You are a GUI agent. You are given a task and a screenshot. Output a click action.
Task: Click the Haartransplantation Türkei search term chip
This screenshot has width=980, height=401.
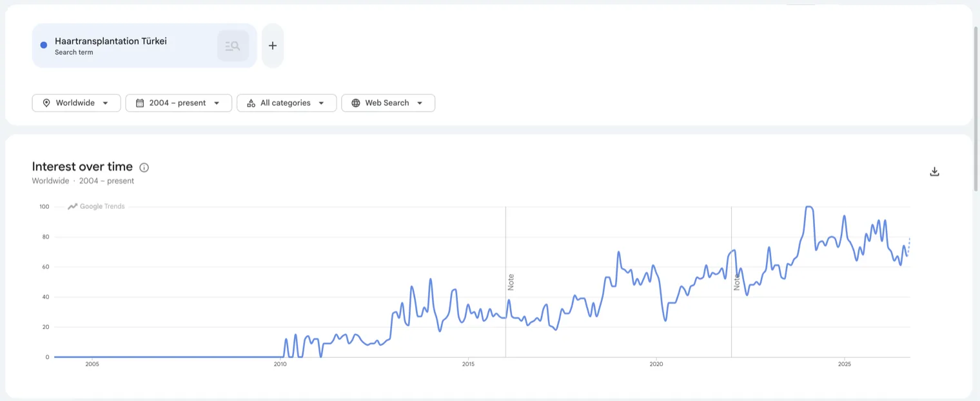pyautogui.click(x=144, y=46)
